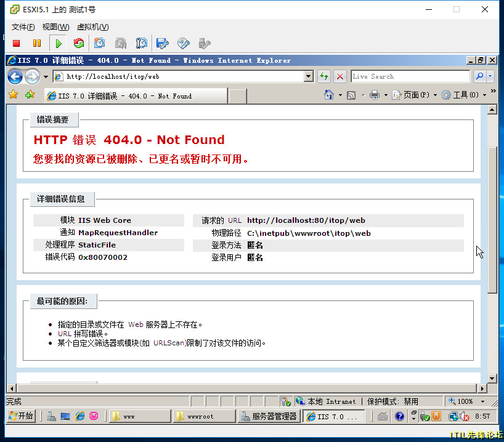Open the 视图(W) menu

tap(55, 27)
